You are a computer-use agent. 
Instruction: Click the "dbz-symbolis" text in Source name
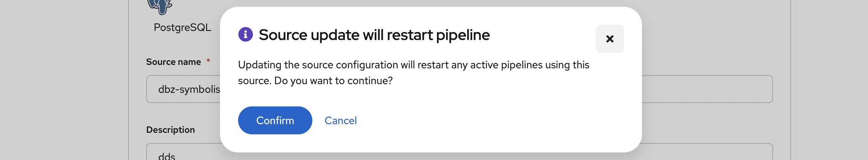(189, 89)
